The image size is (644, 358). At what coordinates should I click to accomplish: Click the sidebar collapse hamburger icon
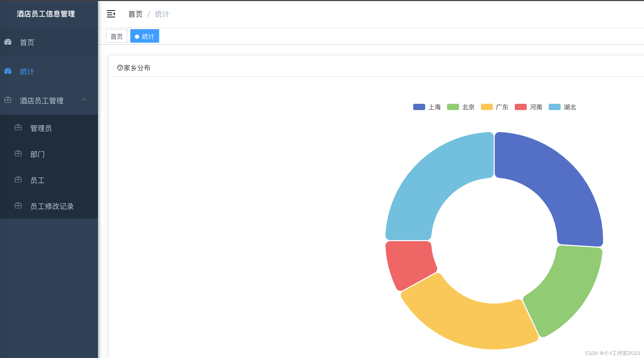click(111, 14)
